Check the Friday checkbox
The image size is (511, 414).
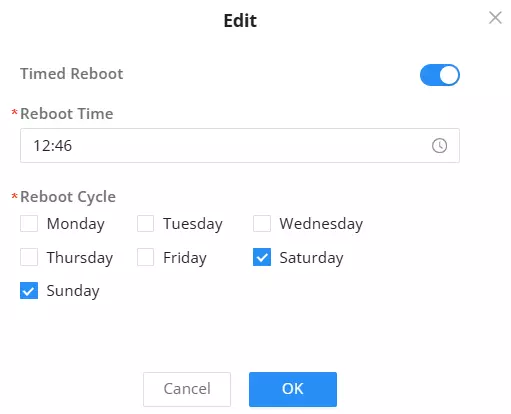(145, 257)
